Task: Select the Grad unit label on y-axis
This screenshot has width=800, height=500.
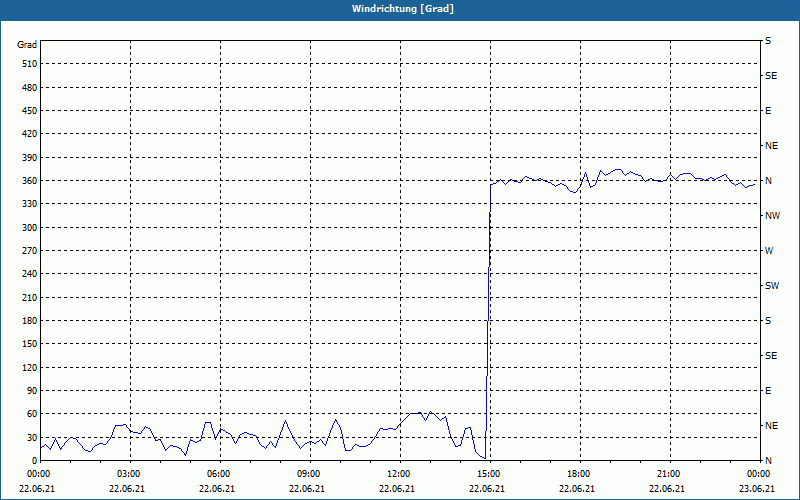Action: point(27,45)
